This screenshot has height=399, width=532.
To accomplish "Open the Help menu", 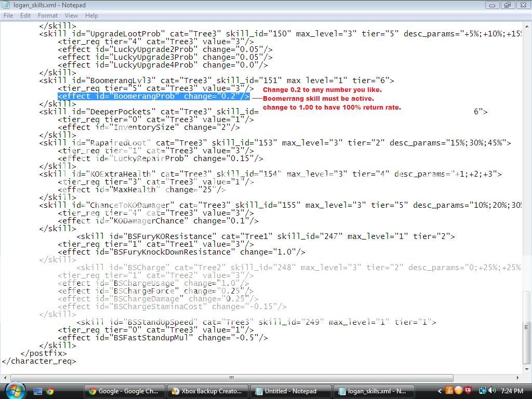I will point(91,16).
